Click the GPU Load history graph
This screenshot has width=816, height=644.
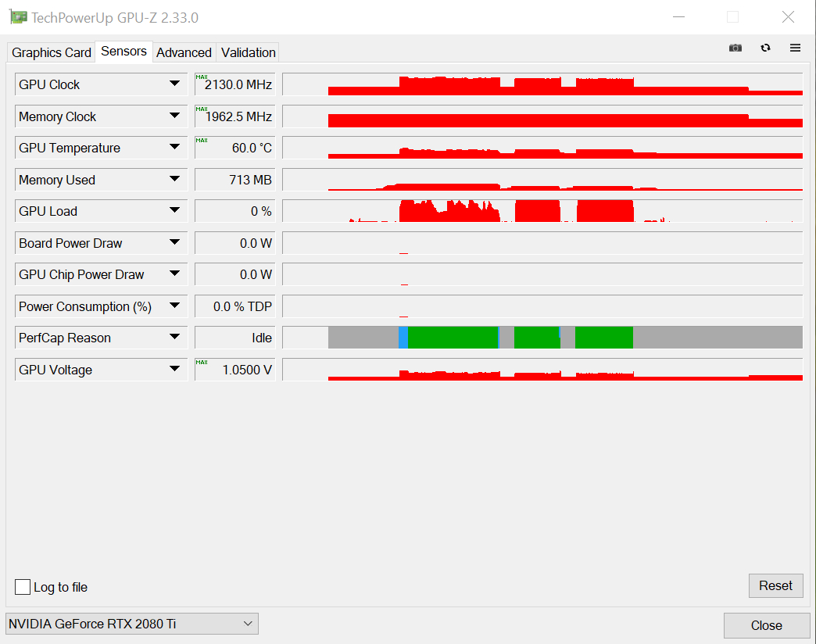tap(542, 211)
